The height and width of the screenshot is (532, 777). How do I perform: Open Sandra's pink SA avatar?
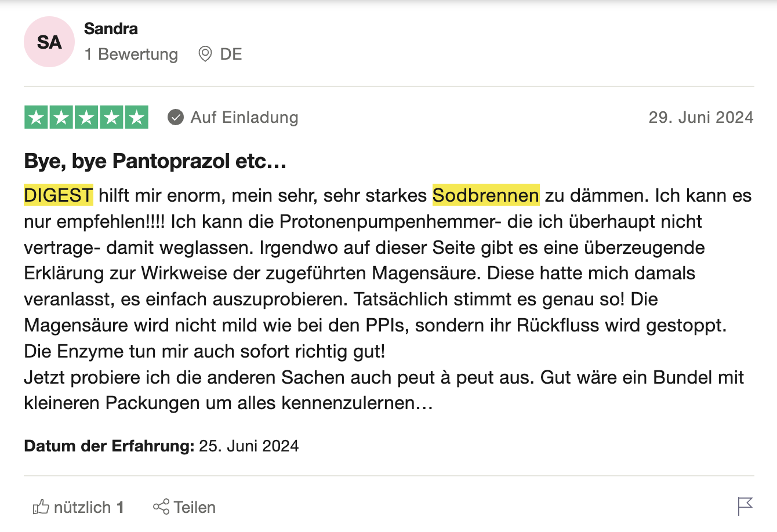coord(49,42)
